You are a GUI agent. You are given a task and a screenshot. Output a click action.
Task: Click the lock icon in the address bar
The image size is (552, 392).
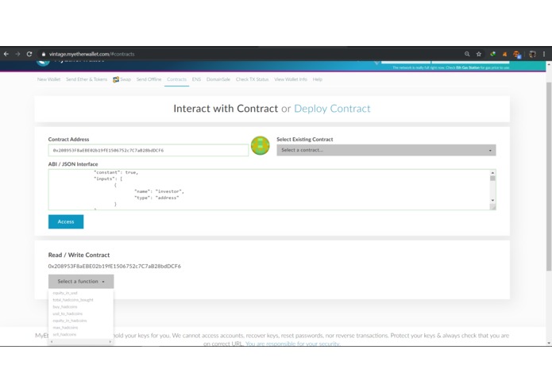[x=44, y=54]
